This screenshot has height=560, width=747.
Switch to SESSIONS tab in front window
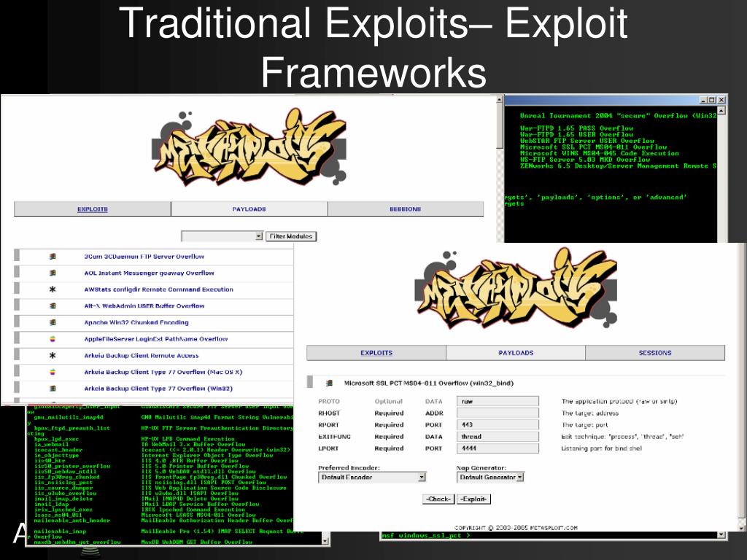click(655, 353)
